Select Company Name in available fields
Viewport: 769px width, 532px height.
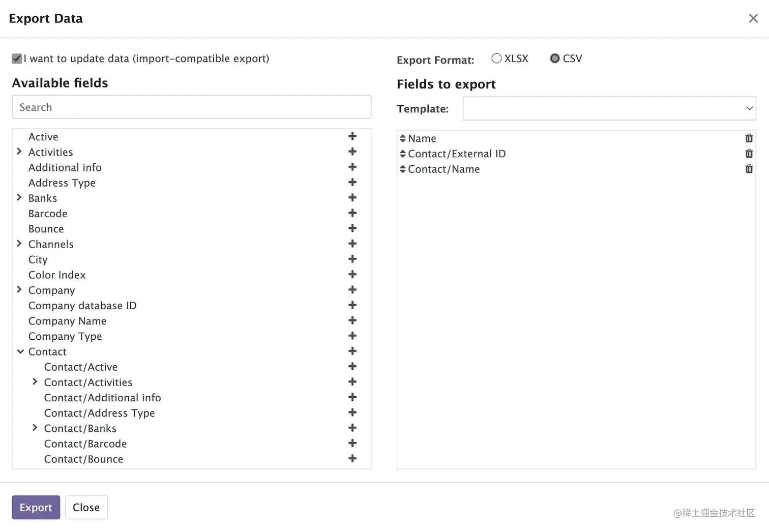pos(68,321)
